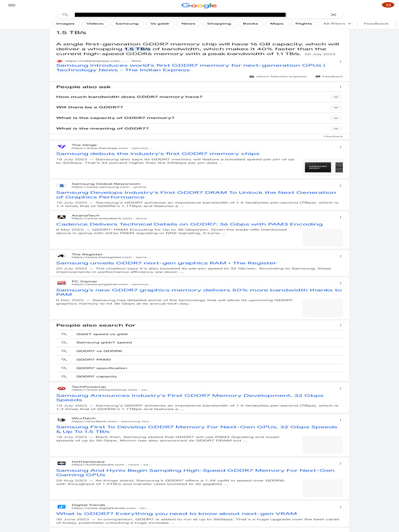Open Samsung Newsroom result options icon
Screen dimensions: 399x532
[340, 185]
